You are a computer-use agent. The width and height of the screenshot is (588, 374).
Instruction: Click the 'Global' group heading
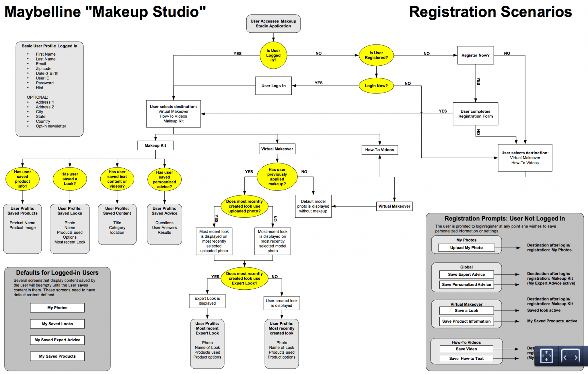click(466, 267)
